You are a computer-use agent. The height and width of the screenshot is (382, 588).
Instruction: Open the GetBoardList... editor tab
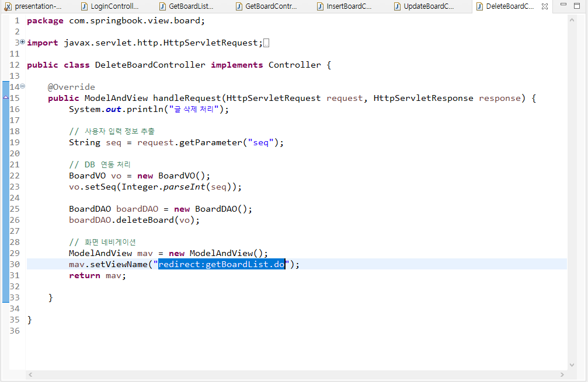pyautogui.click(x=187, y=6)
